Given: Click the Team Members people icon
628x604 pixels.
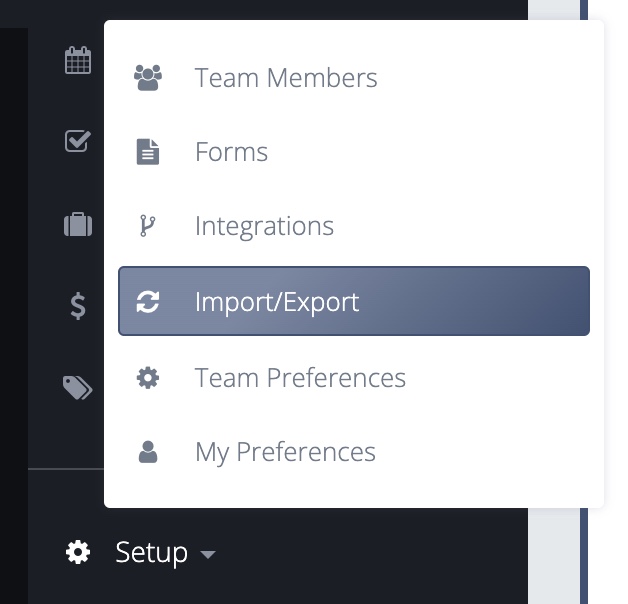Looking at the screenshot, I should point(148,78).
